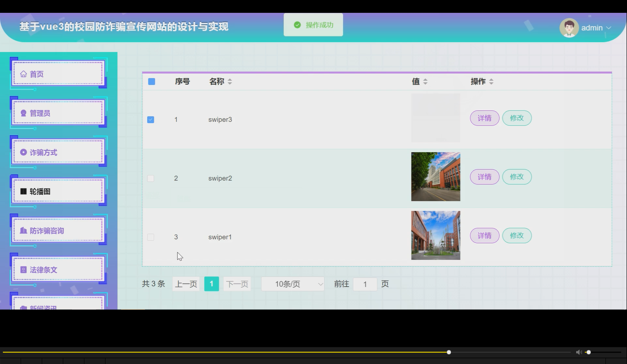Open the 10条/页 page size dropdown
This screenshot has height=364, width=627.
pyautogui.click(x=293, y=284)
